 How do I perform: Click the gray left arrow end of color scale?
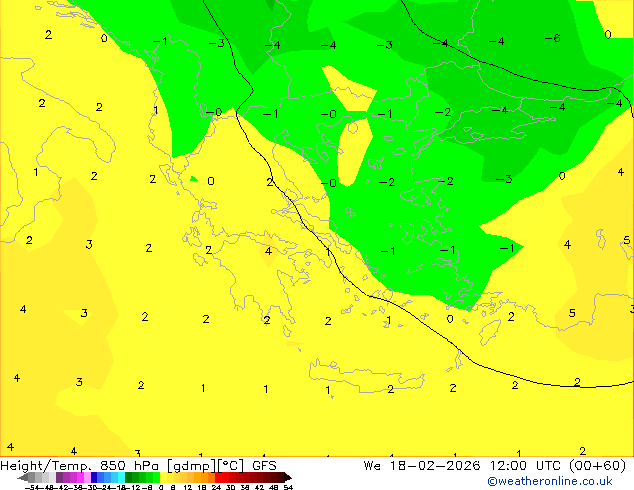(23, 477)
